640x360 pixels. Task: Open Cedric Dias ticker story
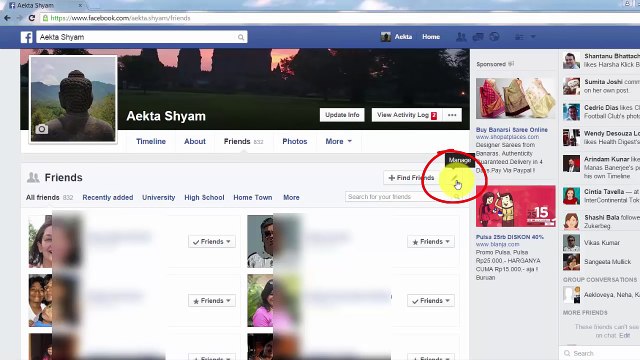pos(601,112)
